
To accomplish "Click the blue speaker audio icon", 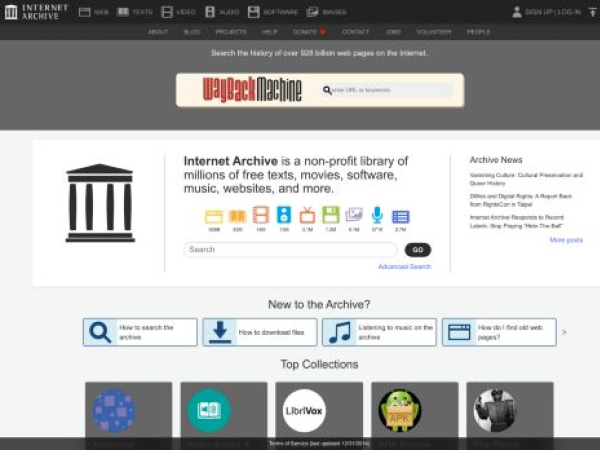I will (284, 215).
